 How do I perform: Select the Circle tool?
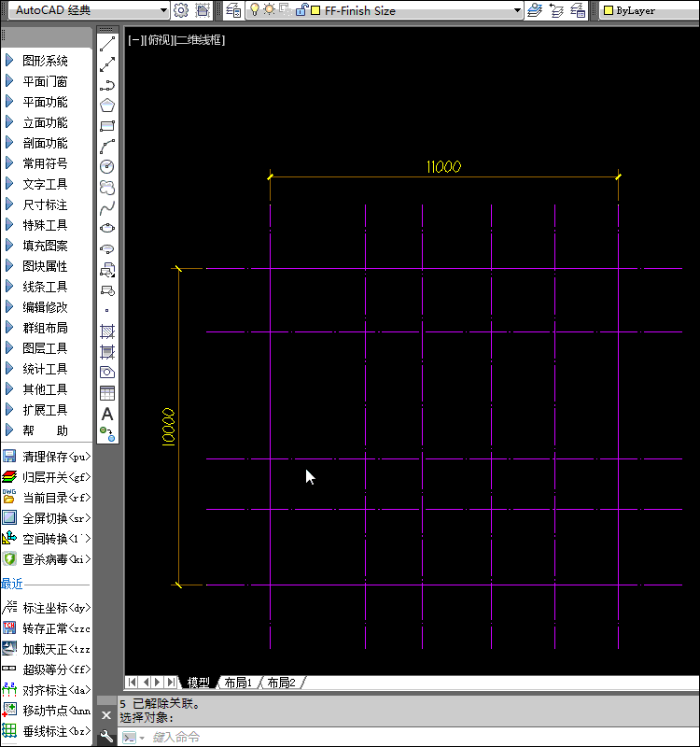click(x=107, y=167)
